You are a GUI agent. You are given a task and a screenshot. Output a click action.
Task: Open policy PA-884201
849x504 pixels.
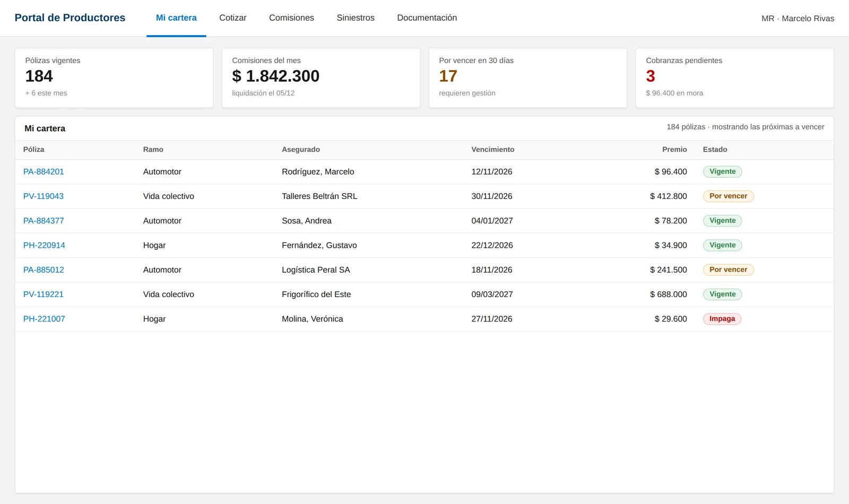(x=44, y=172)
